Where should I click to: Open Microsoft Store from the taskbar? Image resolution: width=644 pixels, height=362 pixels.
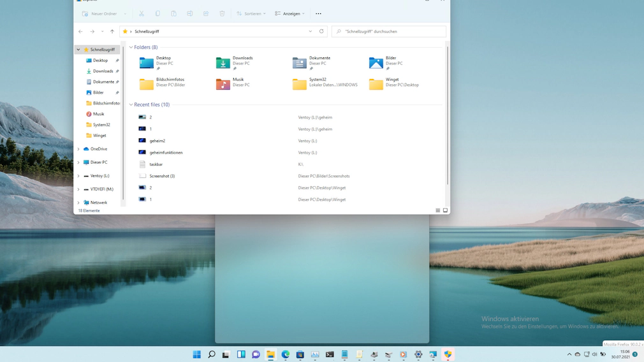click(x=300, y=354)
